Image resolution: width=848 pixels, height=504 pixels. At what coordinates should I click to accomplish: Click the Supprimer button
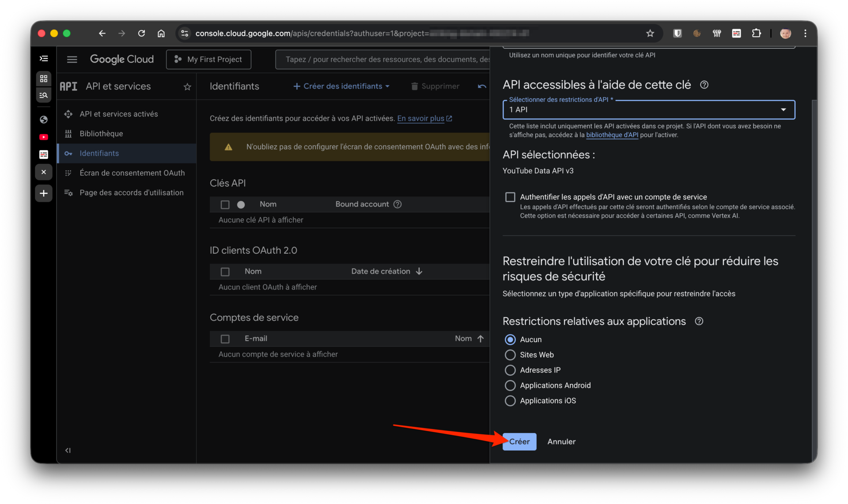click(435, 86)
